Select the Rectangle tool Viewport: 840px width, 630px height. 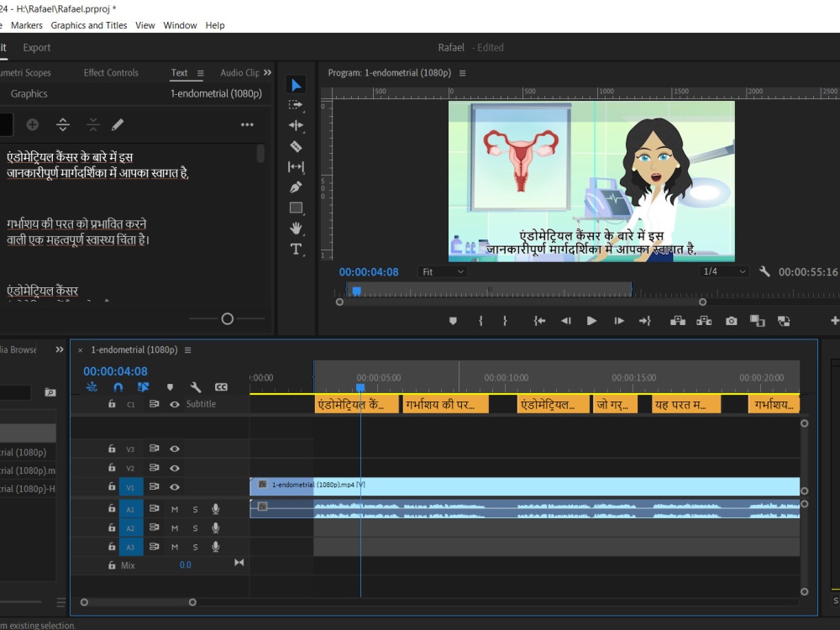296,207
